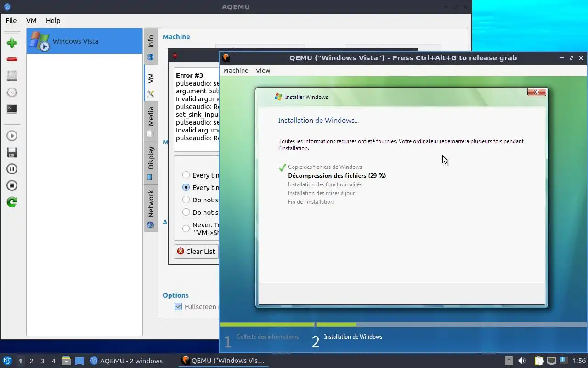Switch to virtual desktop 3
Viewport: 588px width, 368px height.
point(43,361)
